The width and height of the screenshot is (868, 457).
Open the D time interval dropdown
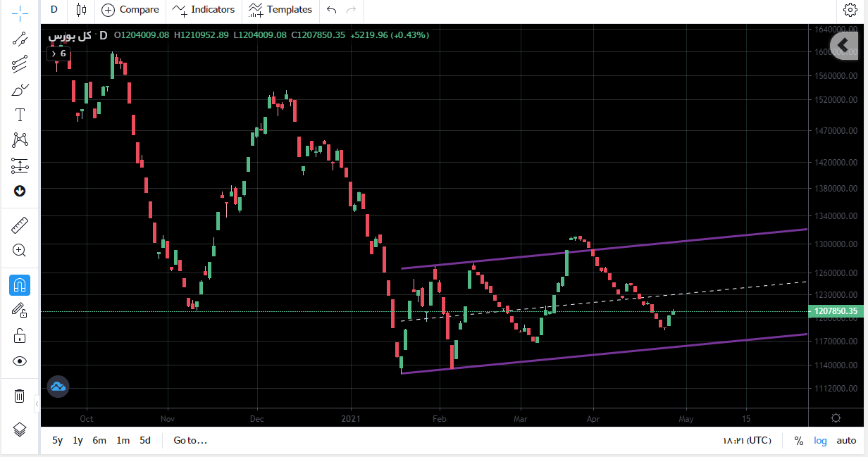(x=55, y=10)
